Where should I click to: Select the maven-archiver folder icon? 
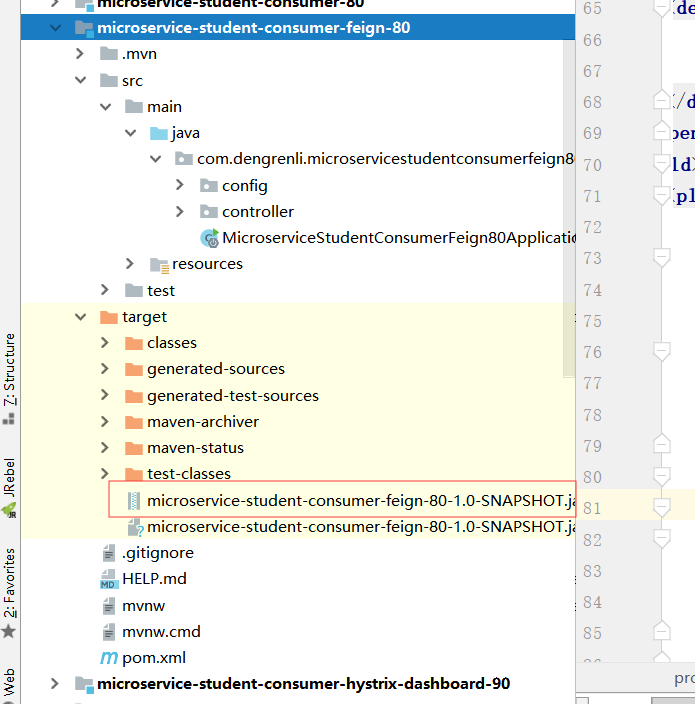click(134, 422)
